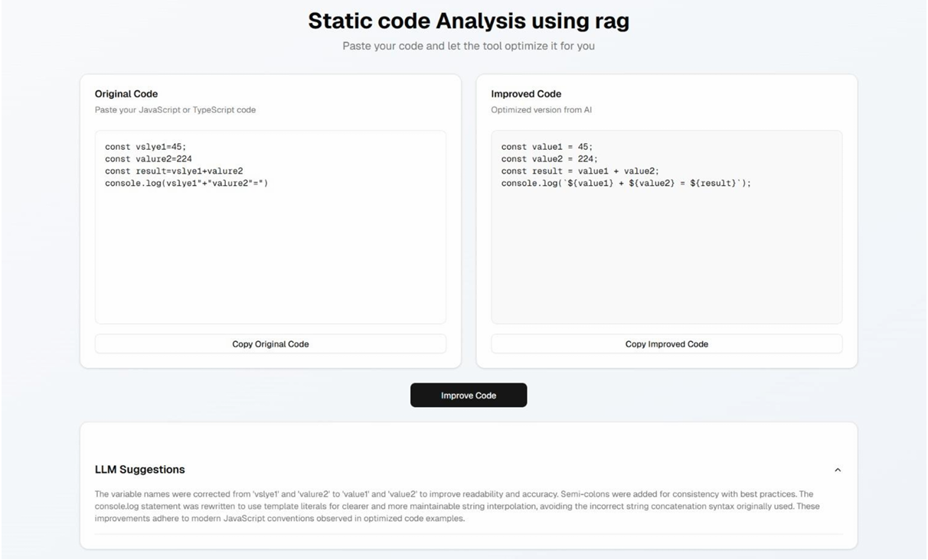The height and width of the screenshot is (560, 928).
Task: Click the 'Paste your code and let the tool optimize' subtitle
Action: pyautogui.click(x=469, y=46)
